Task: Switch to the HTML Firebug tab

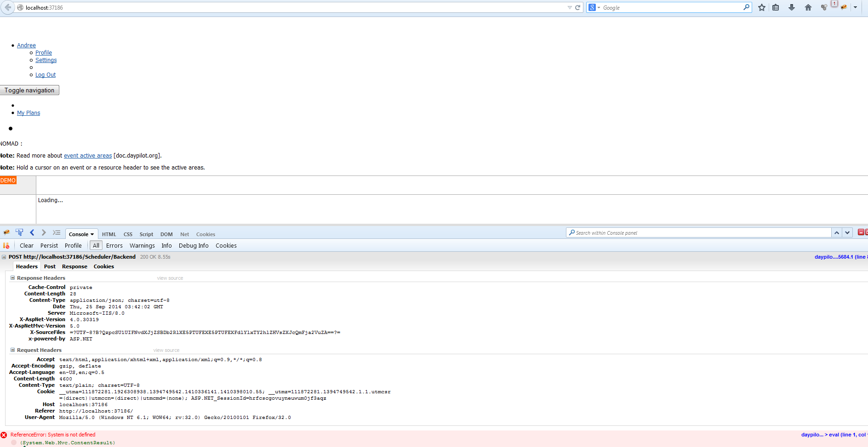Action: 109,234
